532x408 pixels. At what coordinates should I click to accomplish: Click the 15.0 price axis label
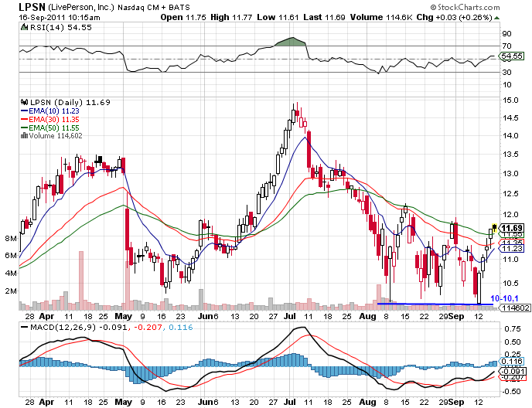point(510,100)
